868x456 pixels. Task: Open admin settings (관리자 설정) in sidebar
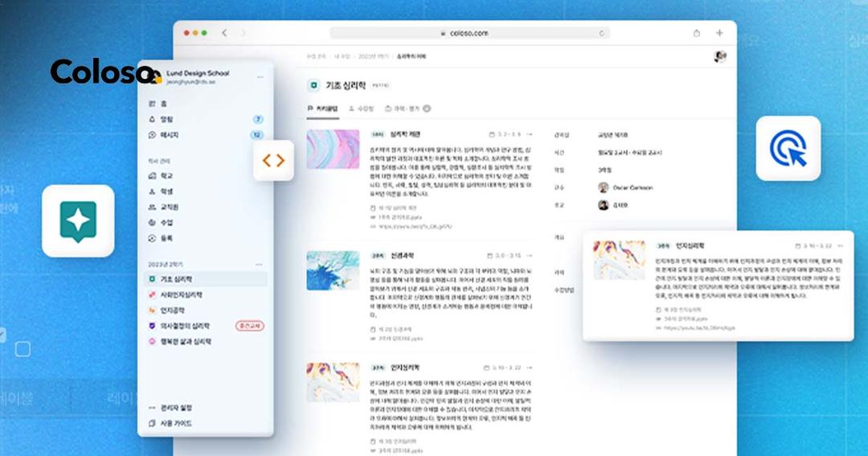pos(205,408)
